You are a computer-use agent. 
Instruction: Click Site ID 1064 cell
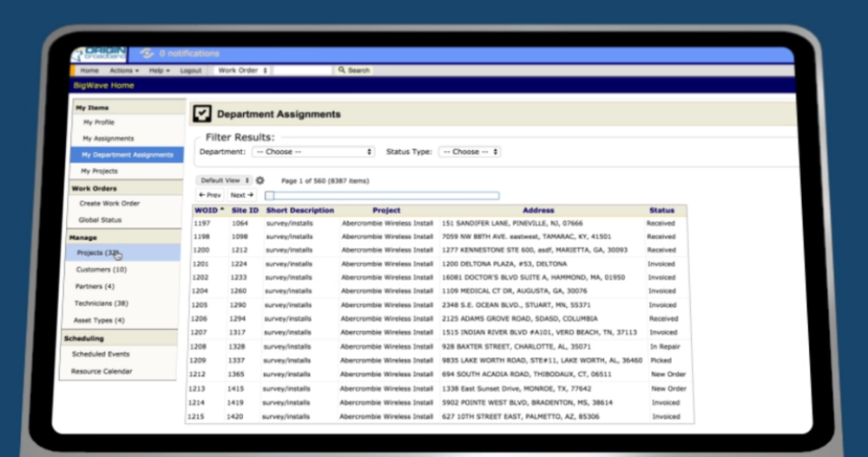[240, 224]
